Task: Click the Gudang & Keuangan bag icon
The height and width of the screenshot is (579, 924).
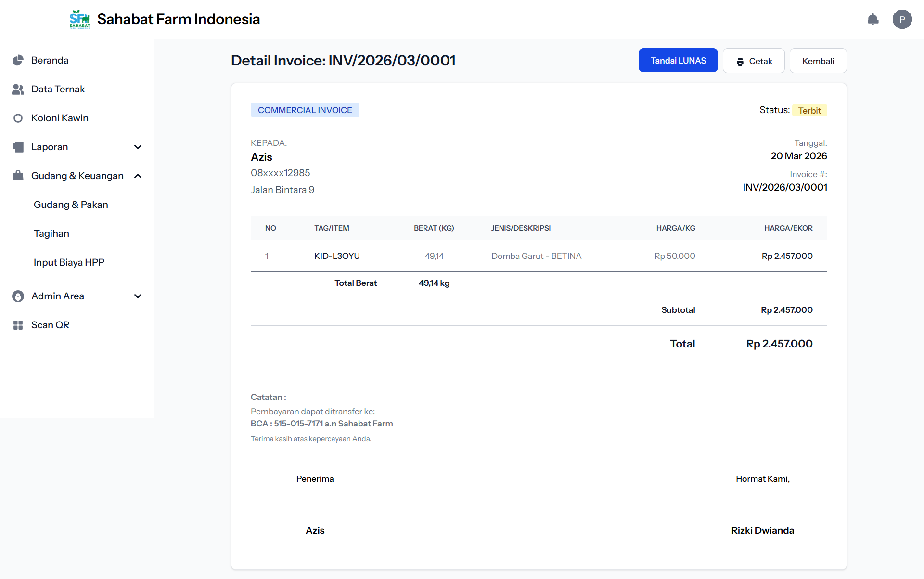Action: click(x=18, y=176)
